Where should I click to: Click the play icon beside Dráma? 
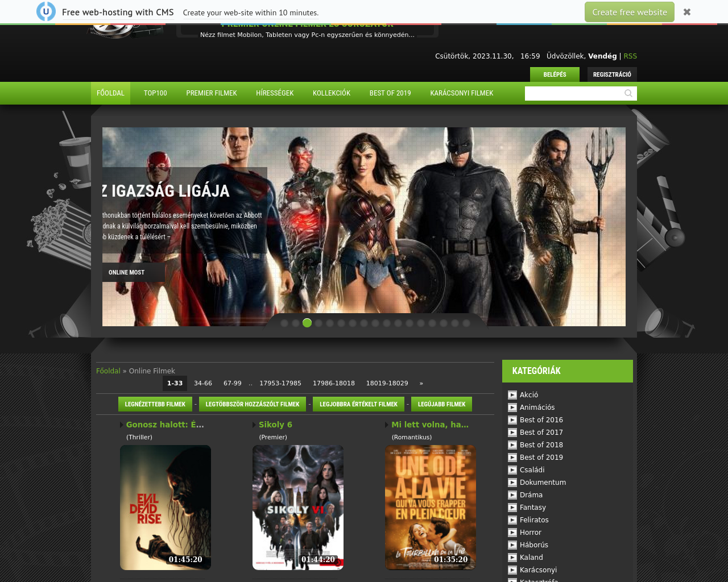coord(512,495)
